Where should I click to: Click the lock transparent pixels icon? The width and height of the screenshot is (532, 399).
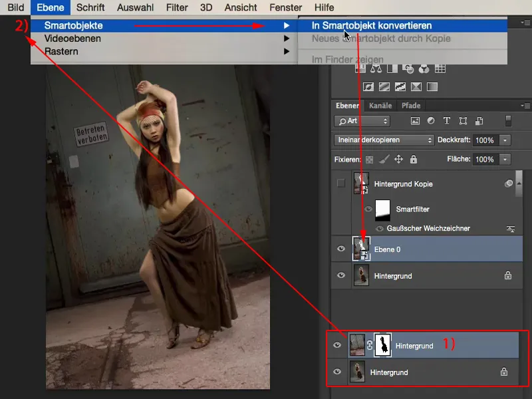370,160
